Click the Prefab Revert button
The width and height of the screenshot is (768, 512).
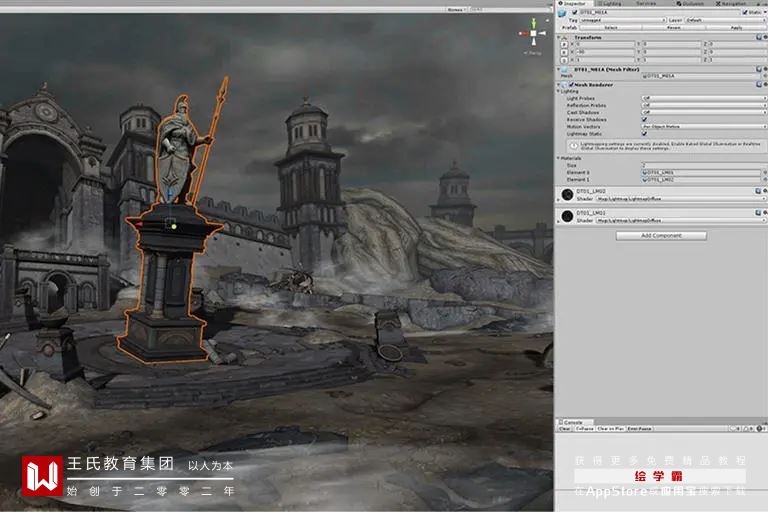(x=673, y=28)
